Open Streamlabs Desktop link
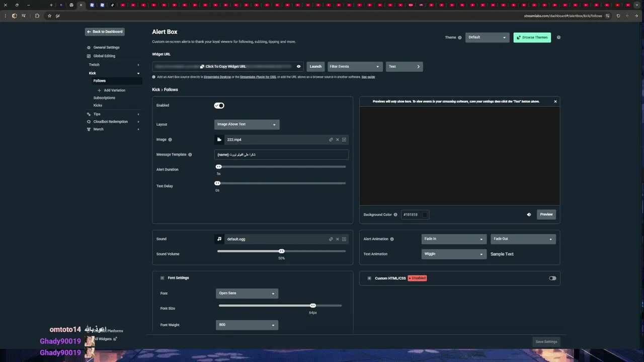Image resolution: width=644 pixels, height=362 pixels. (x=218, y=77)
